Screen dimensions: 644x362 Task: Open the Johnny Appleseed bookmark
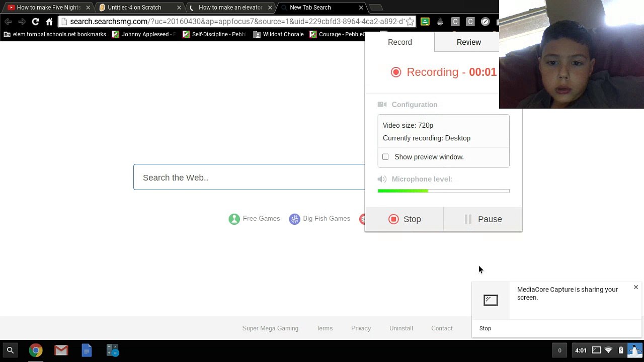(144, 34)
